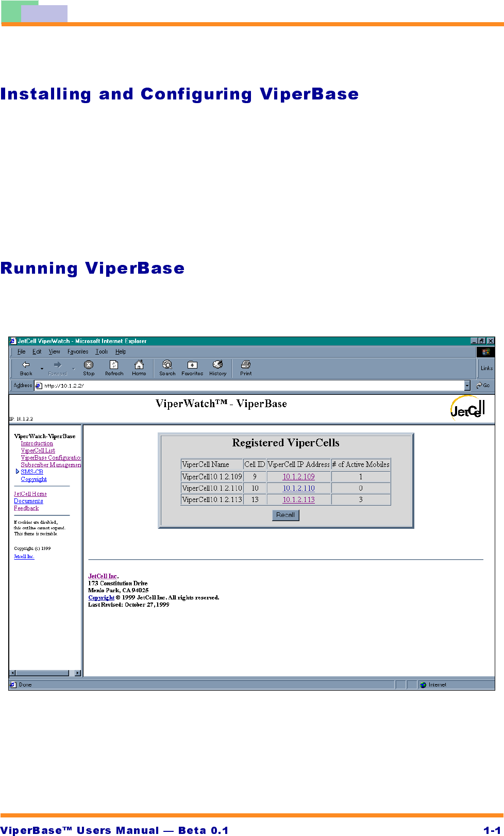Click the sidebar horizontal scrollbar thumb

point(42,673)
